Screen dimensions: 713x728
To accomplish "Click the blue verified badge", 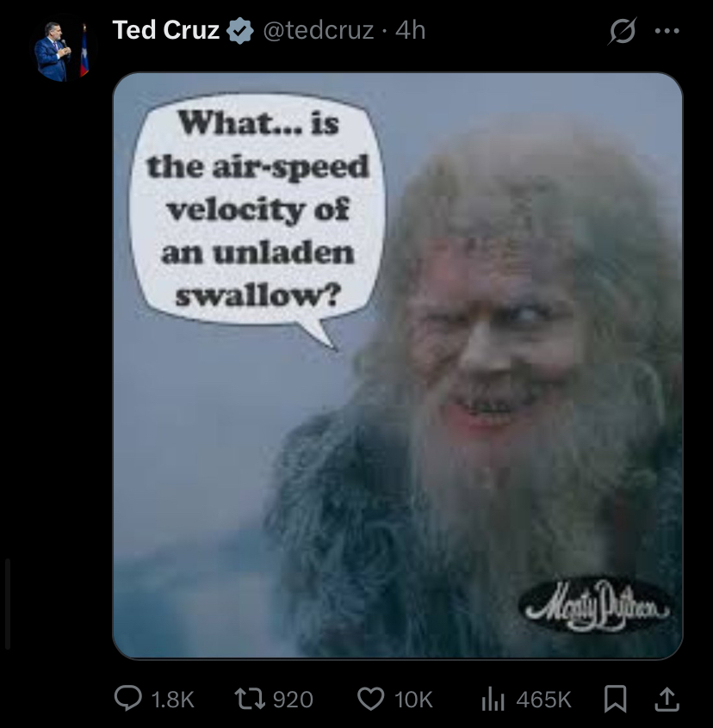I will 239,31.
